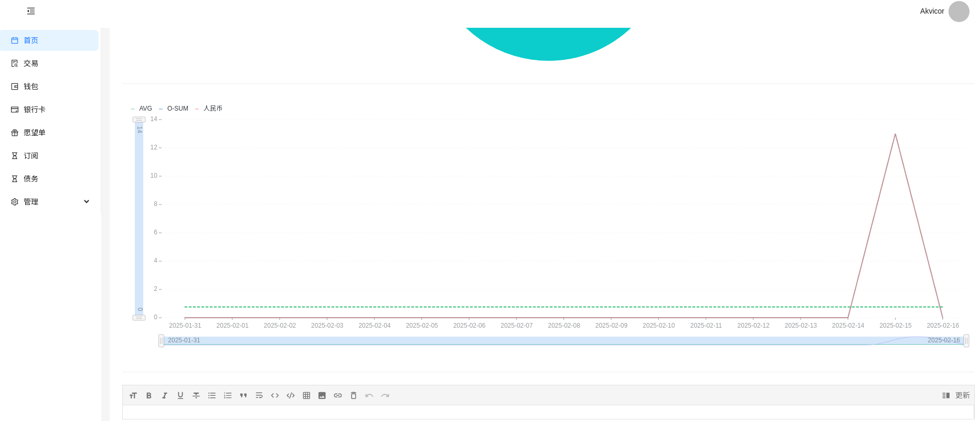Toggle italic formatting in editor
The width and height of the screenshot is (980, 421).
[165, 395]
